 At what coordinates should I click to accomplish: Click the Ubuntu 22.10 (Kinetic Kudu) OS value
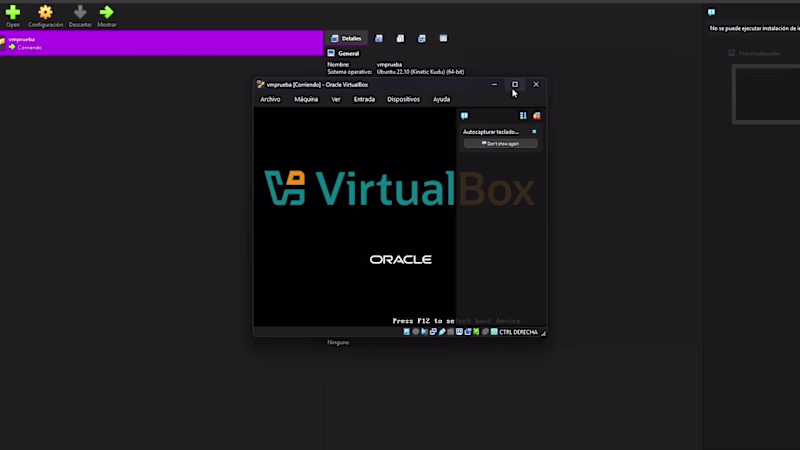point(420,72)
